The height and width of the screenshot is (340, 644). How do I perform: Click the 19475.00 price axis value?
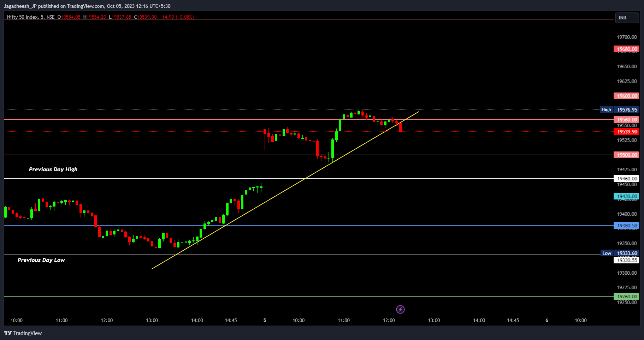tap(627, 169)
